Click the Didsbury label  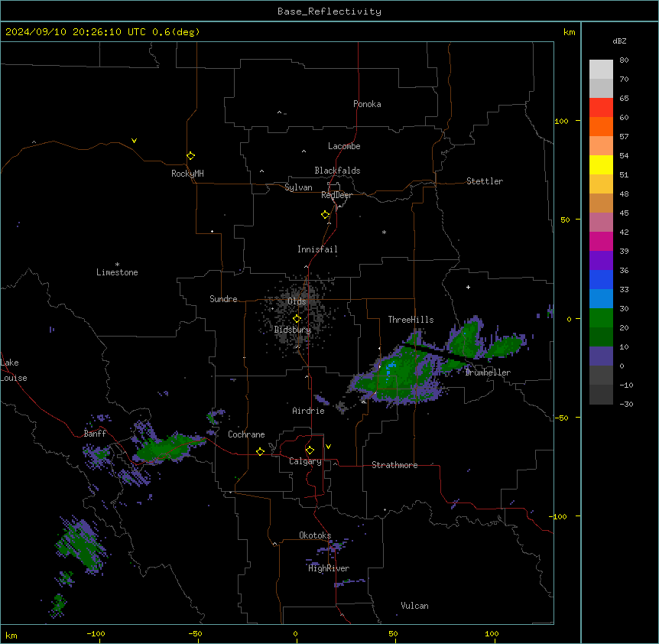(x=293, y=330)
